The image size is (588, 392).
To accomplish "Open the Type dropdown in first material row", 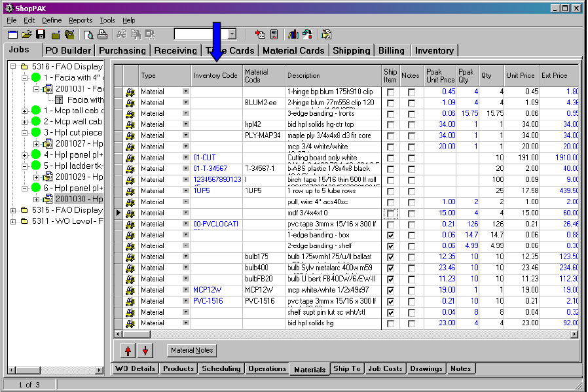I will [x=185, y=92].
